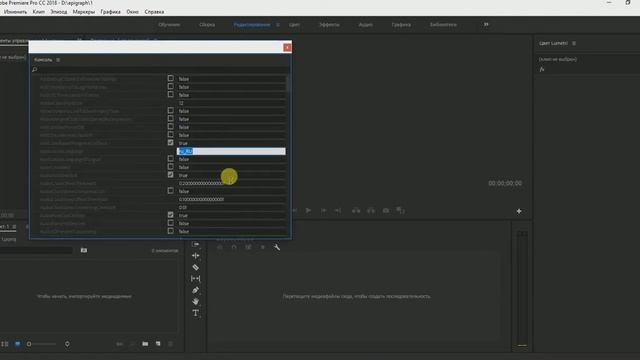Toggle Linked Selection in timeline
This screenshot has width=640, height=360.
pyautogui.click(x=248, y=247)
